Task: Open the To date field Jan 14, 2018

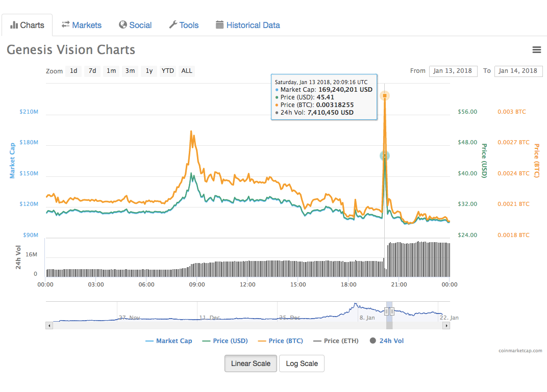Action: click(x=517, y=71)
